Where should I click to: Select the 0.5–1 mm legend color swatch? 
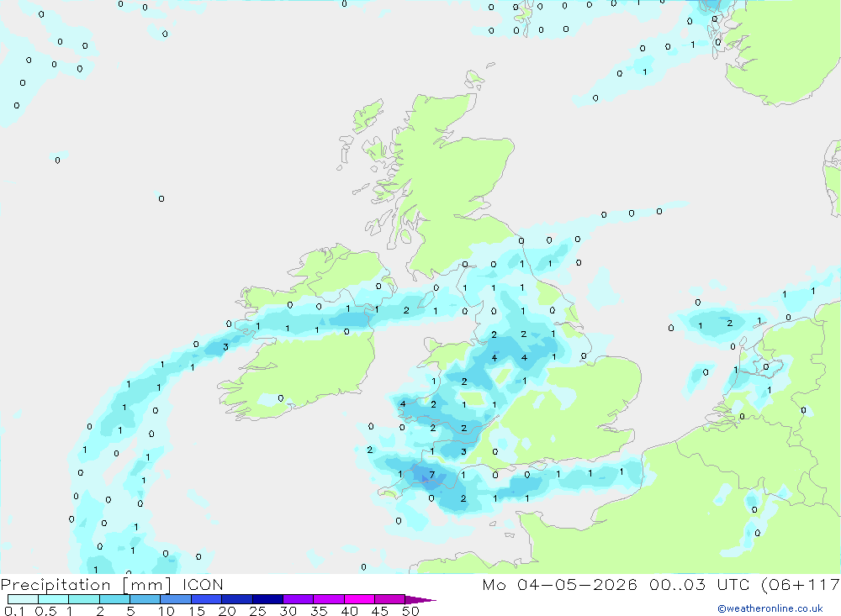53,599
